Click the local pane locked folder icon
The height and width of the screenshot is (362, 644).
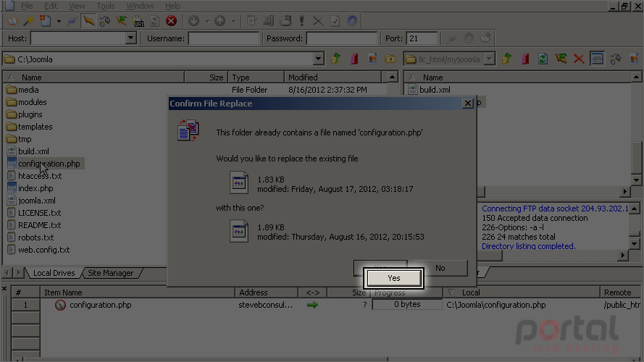point(390,59)
